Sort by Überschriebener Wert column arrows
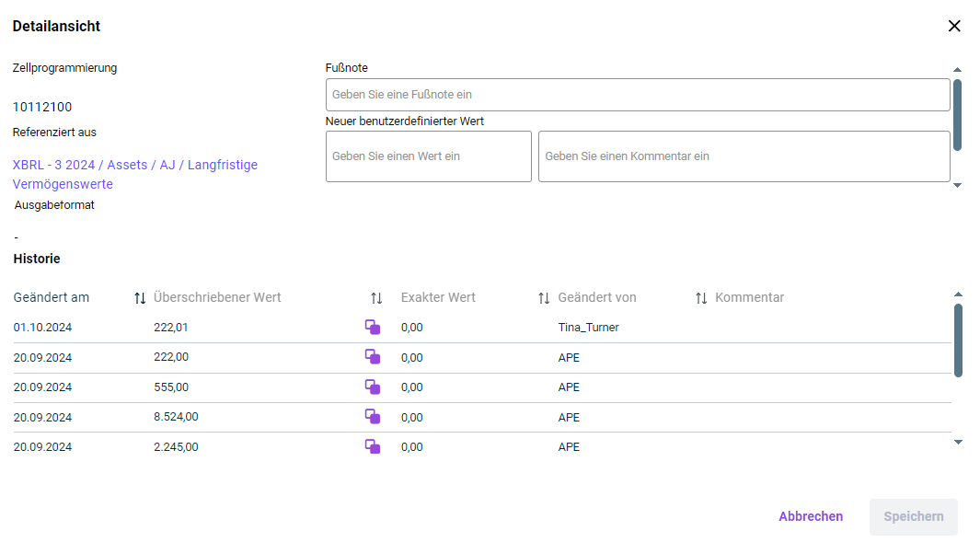 point(376,298)
